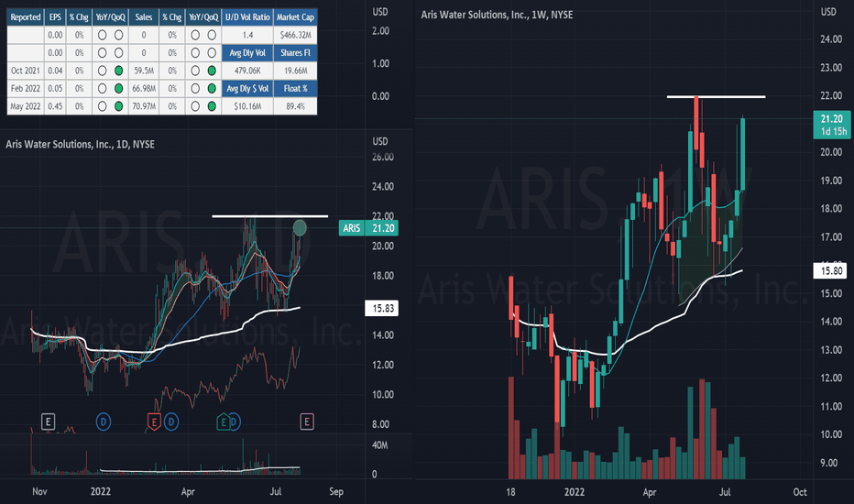Click the Oct label on weekly time axis
Viewport: 854px width, 504px height.
800,492
